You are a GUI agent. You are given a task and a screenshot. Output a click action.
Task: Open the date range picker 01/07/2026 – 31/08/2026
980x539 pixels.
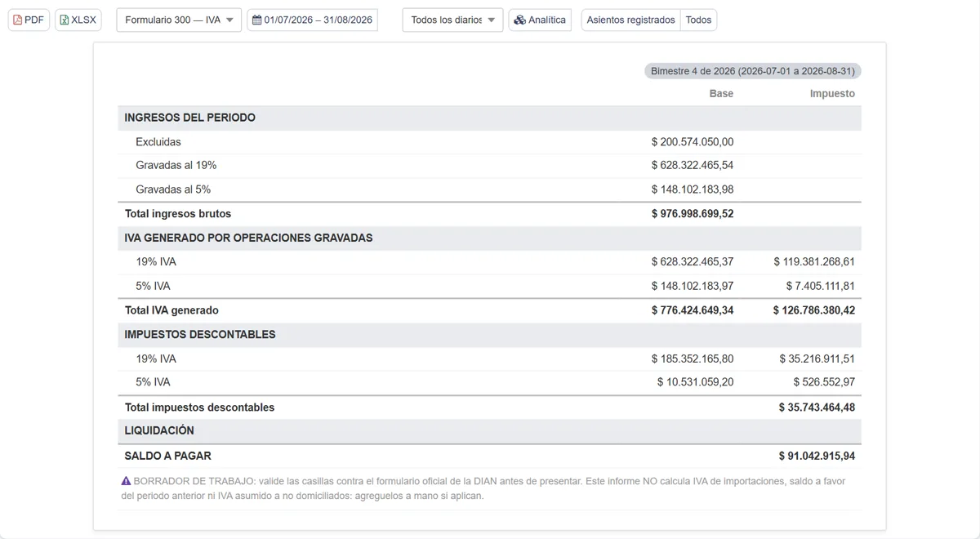312,20
